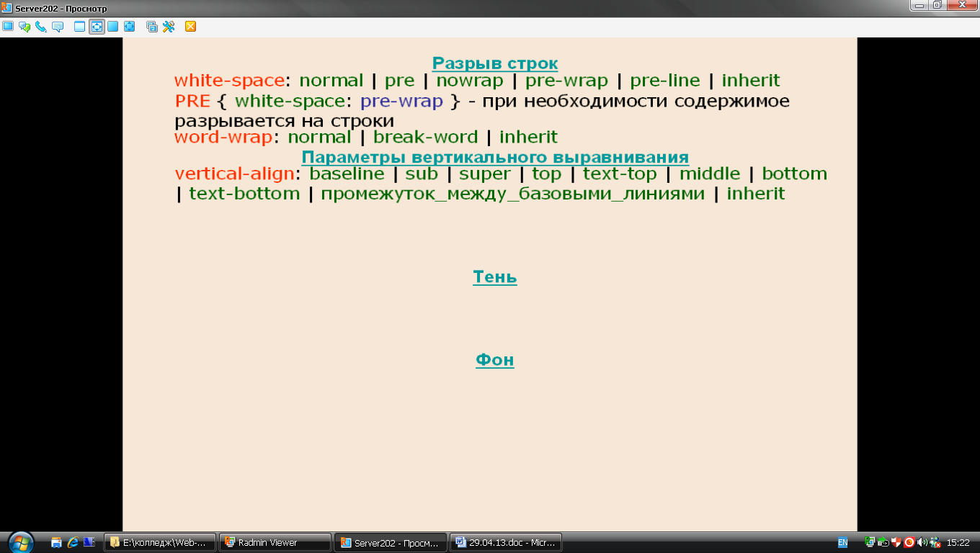Image resolution: width=980 pixels, height=553 pixels.
Task: Click the 'nowrap' value
Action: click(x=470, y=80)
